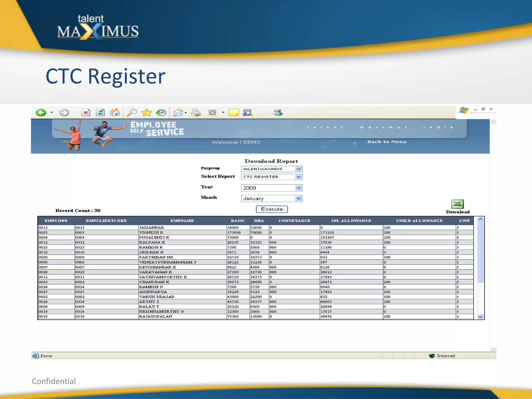Select the VIGNESH R employee name cell
The image size is (532, 399).
point(182,232)
